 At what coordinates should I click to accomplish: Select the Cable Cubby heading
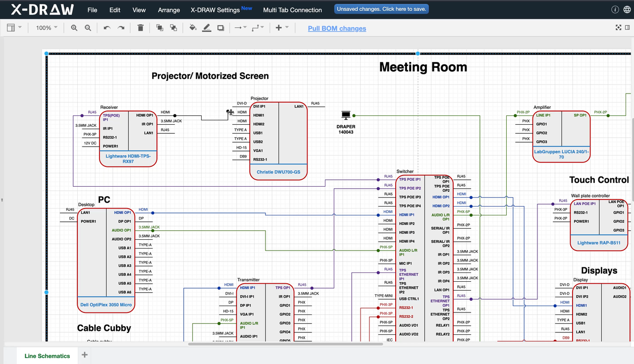[x=104, y=328]
